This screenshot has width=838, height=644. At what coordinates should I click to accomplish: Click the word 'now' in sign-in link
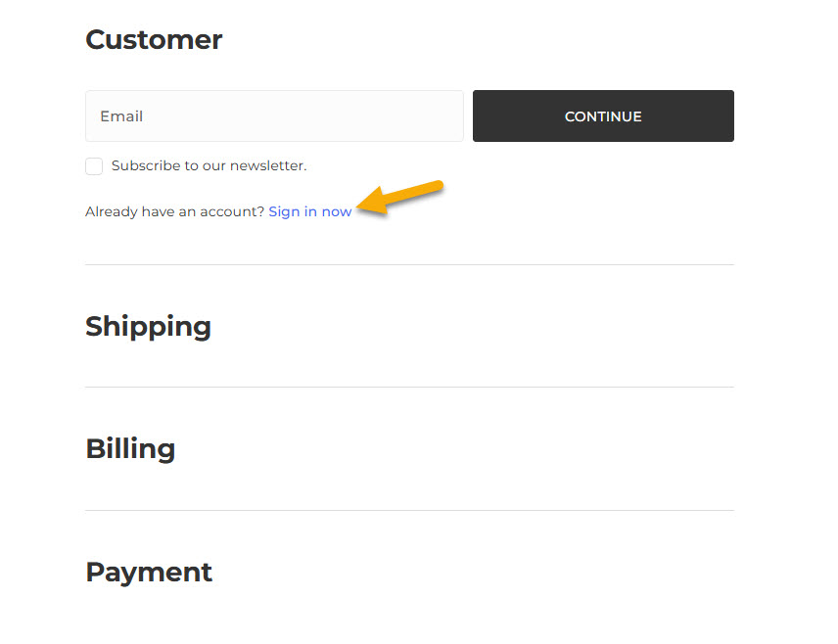click(337, 211)
